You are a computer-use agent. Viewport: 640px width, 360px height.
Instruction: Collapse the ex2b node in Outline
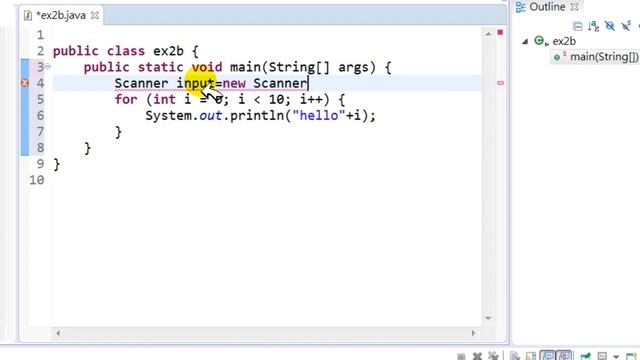click(525, 41)
